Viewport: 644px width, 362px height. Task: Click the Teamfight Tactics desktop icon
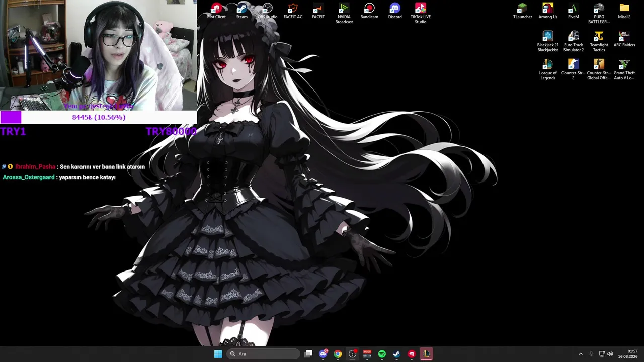(x=599, y=42)
